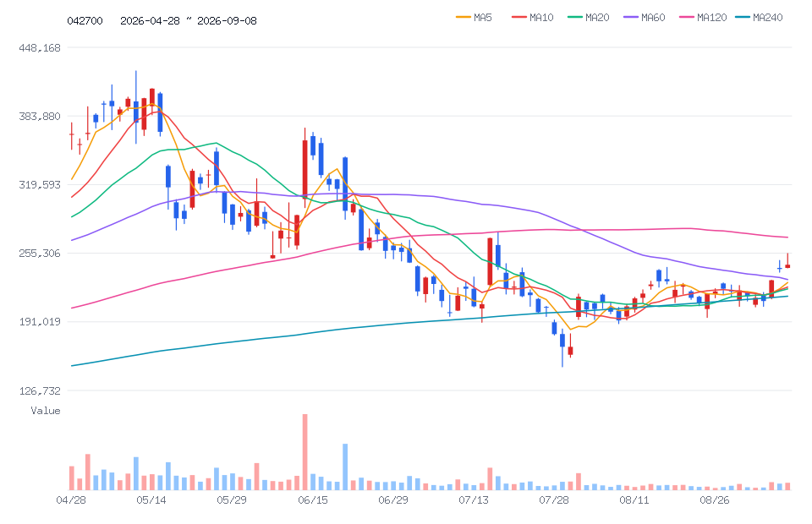Click the 07/28 date label
This screenshot has width=812, height=524.
pyautogui.click(x=554, y=500)
